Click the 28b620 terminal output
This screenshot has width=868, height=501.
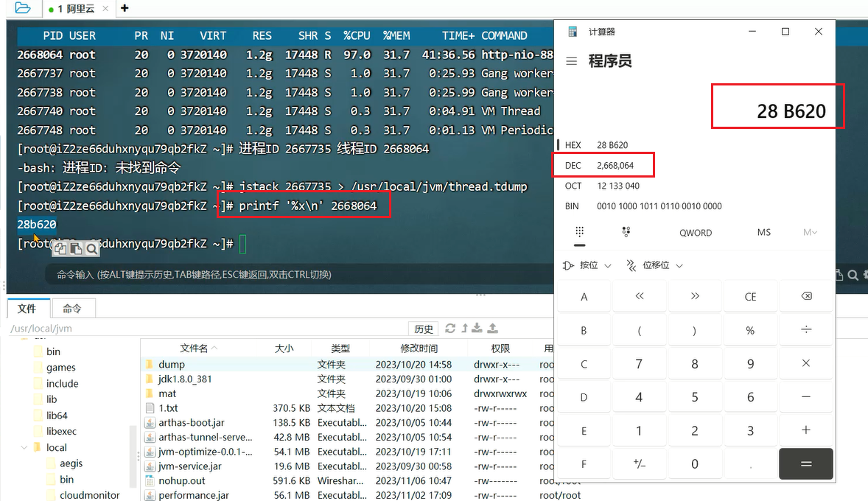pyautogui.click(x=37, y=225)
